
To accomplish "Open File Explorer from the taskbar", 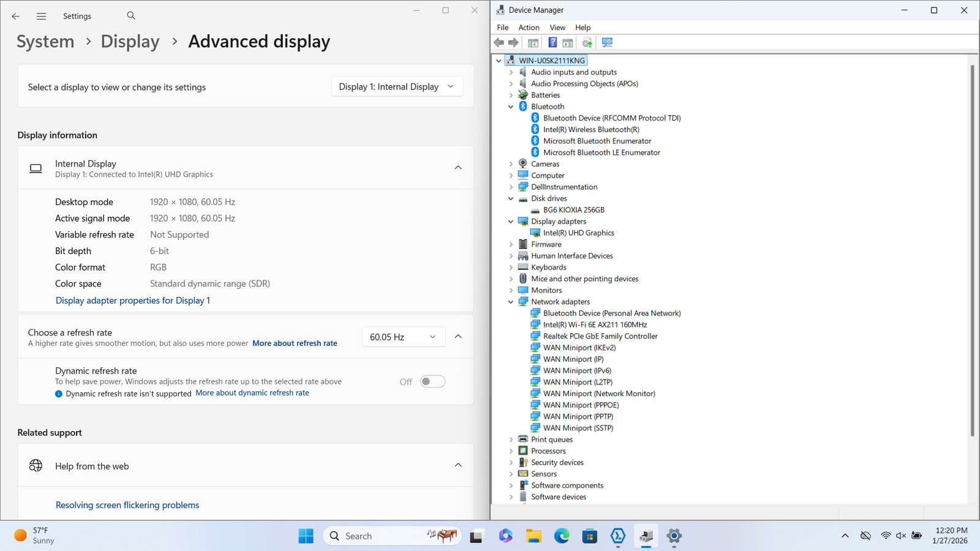I will click(533, 536).
